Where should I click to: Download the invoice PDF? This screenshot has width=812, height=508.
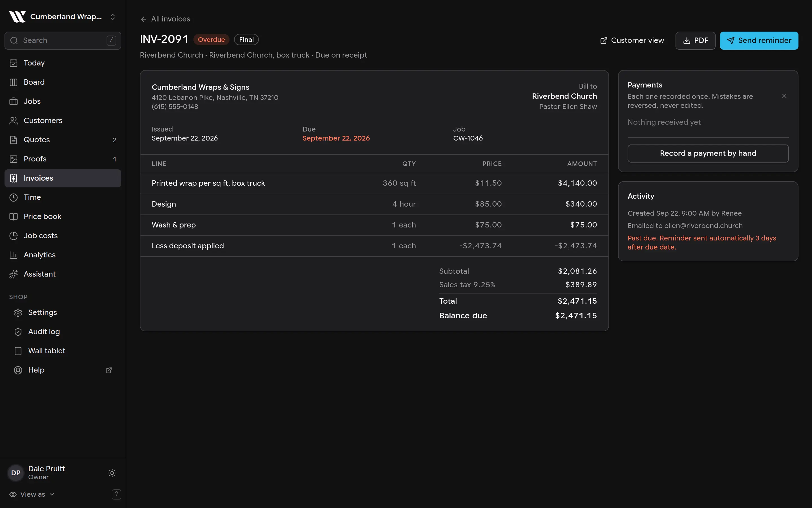pos(695,40)
